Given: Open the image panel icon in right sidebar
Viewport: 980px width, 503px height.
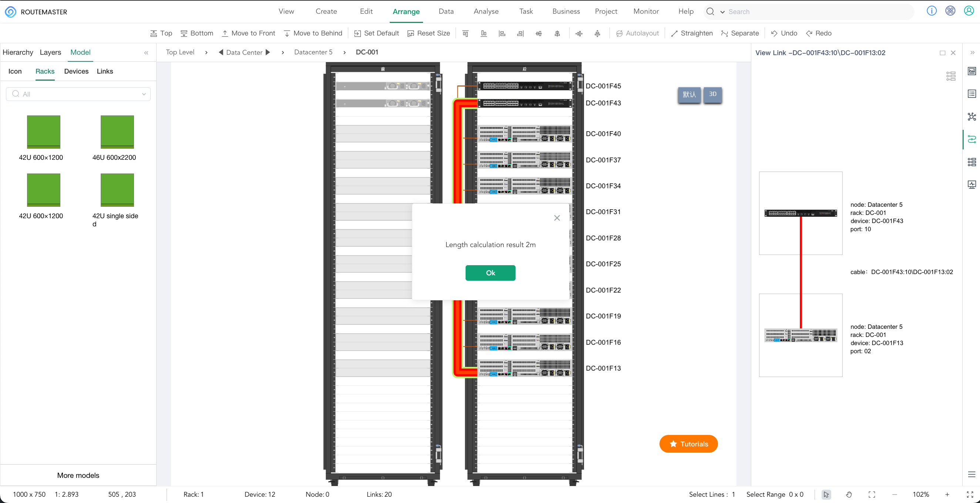Looking at the screenshot, I should click(x=971, y=71).
